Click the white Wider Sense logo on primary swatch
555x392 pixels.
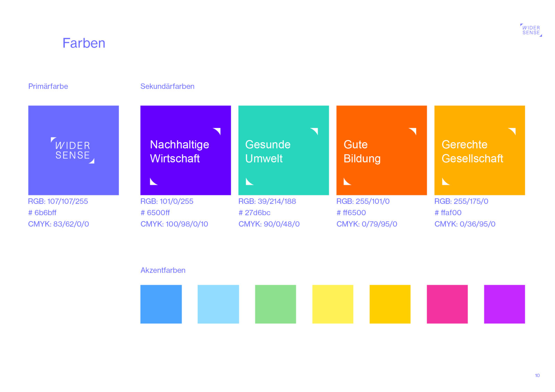pyautogui.click(x=72, y=150)
